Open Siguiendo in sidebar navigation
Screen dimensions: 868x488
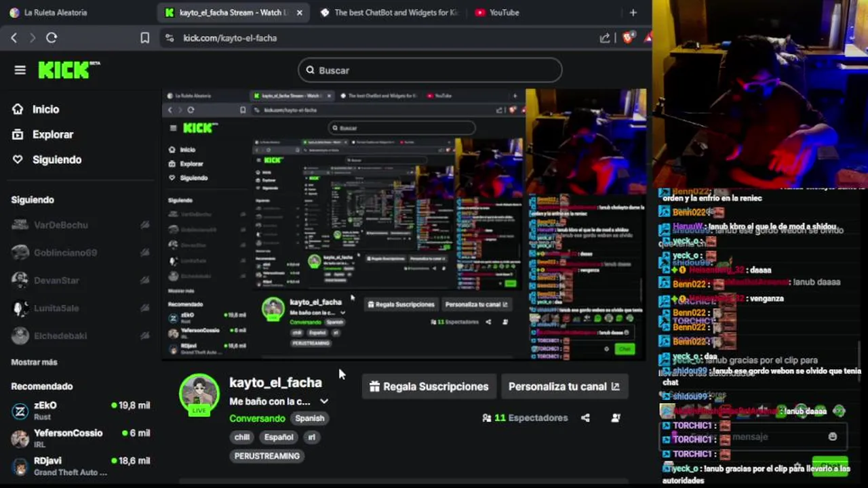point(57,159)
